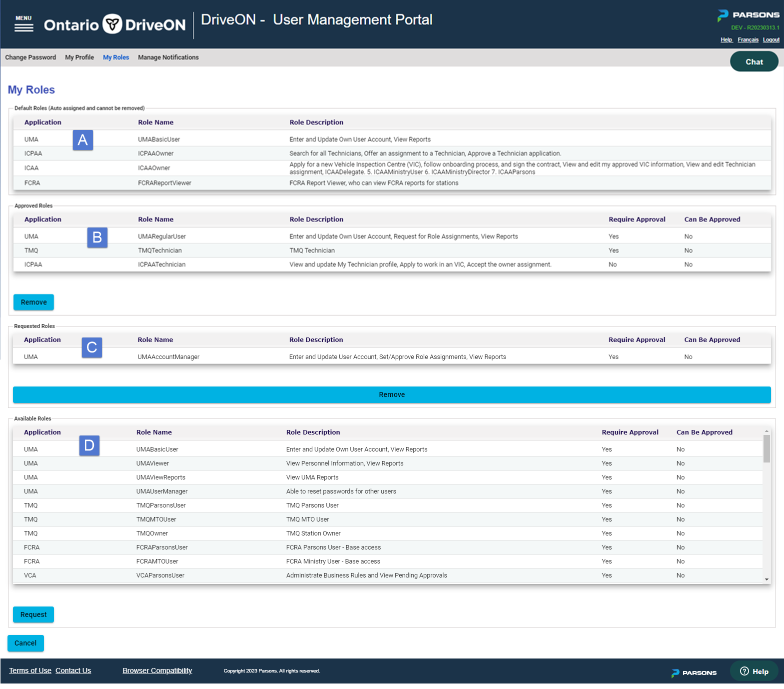Open the My Profile tab
This screenshot has height=689, width=784.
tap(79, 57)
